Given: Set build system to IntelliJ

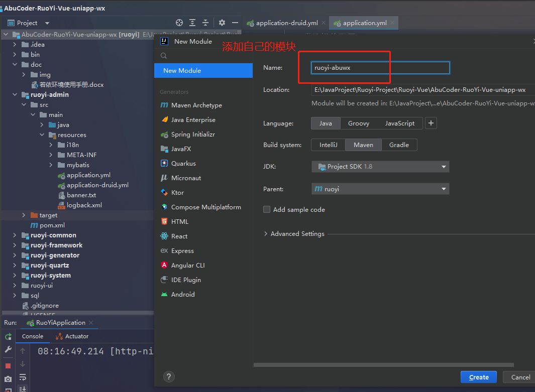Looking at the screenshot, I should click(328, 145).
